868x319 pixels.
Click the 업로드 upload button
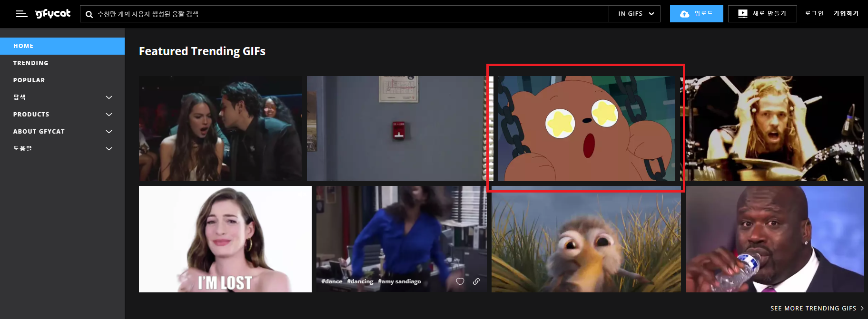pyautogui.click(x=697, y=14)
